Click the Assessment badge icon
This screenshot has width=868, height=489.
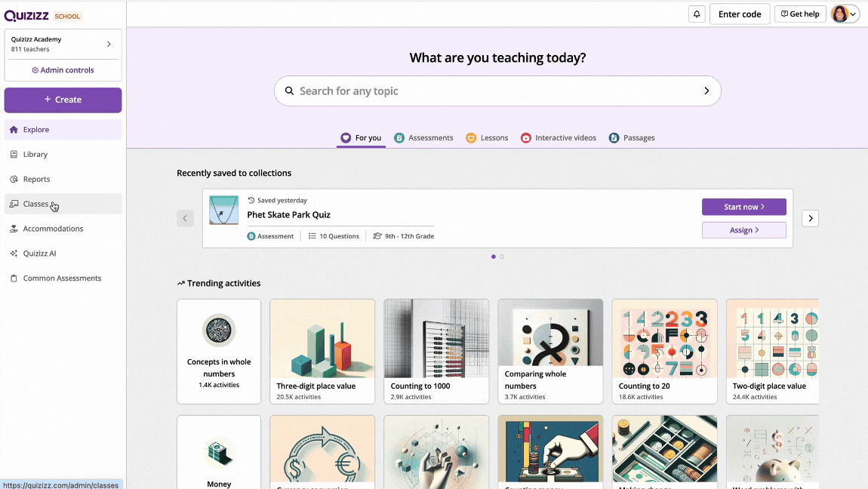251,236
